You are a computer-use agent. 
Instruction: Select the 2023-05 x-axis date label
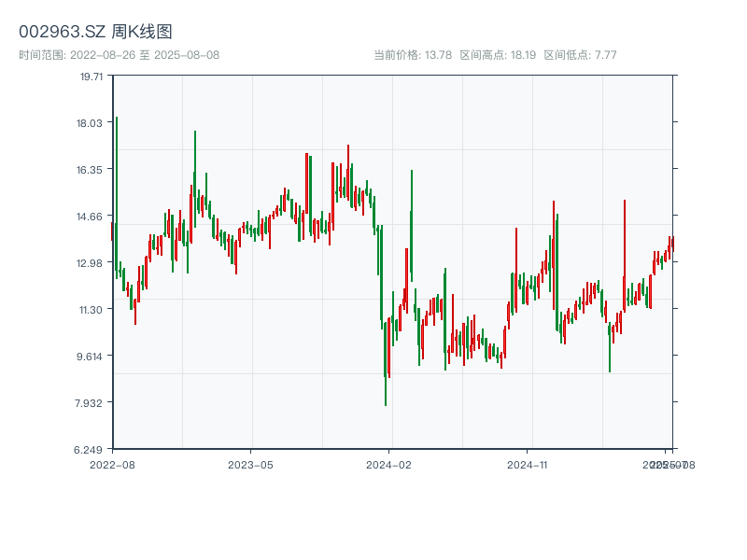(250, 464)
